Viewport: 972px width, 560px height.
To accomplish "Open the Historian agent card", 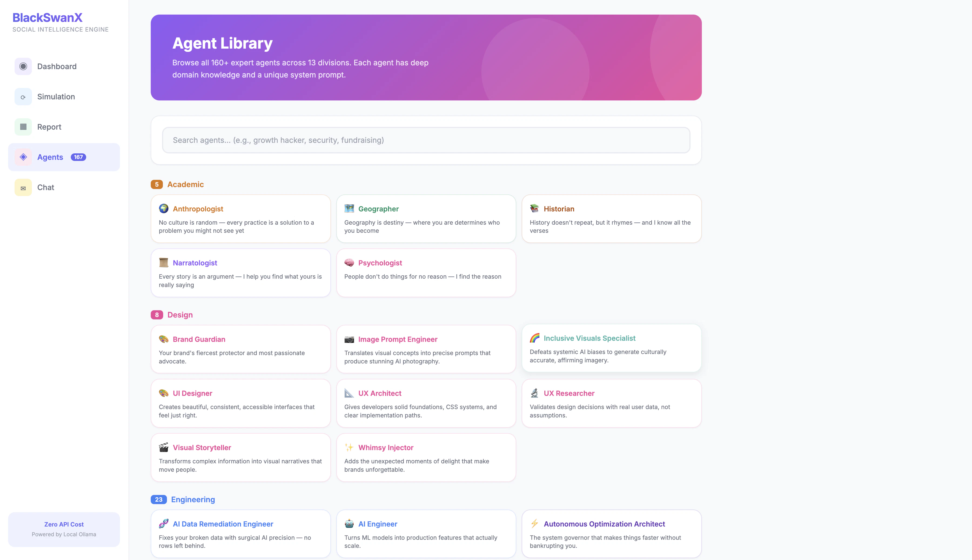I will [x=611, y=219].
